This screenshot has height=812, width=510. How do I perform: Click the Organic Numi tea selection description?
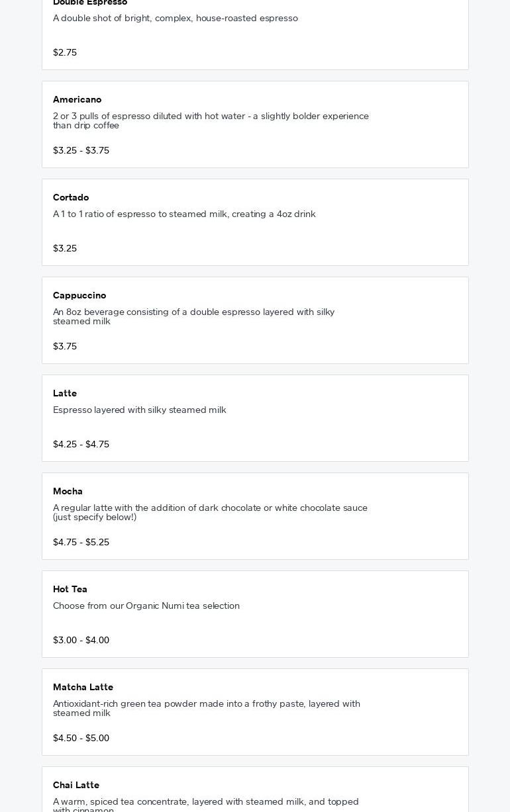coord(146,606)
